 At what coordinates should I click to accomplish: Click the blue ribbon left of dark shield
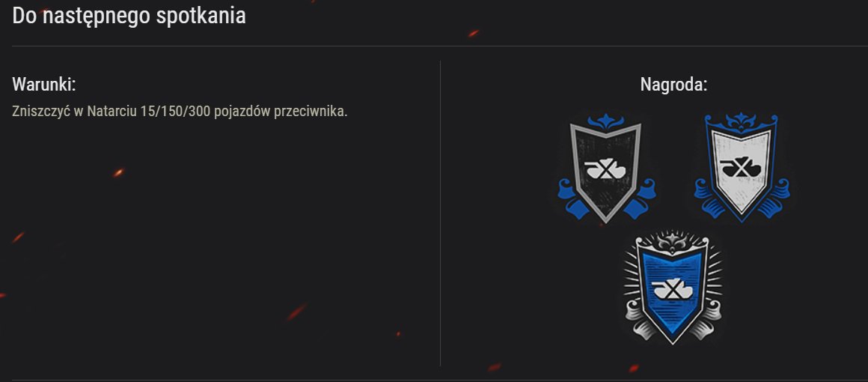[569, 198]
